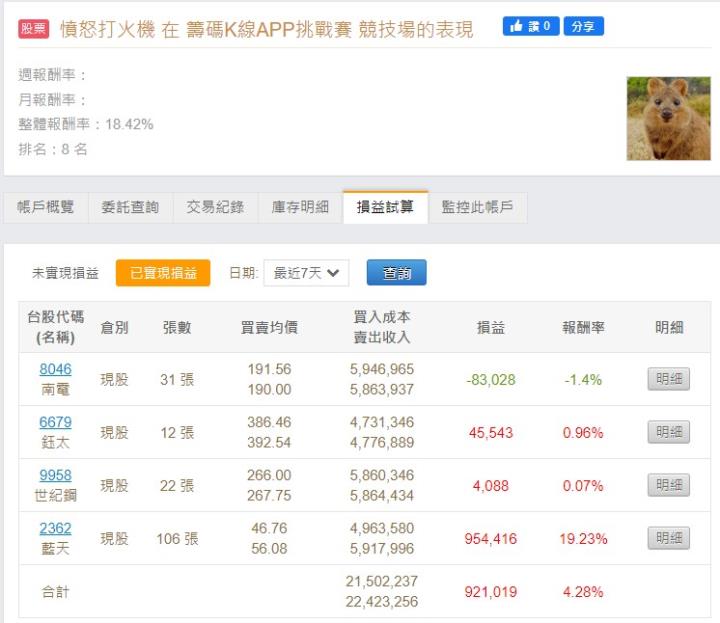The width and height of the screenshot is (720, 623).
Task: Click the red 股票 badge
Action: [x=34, y=28]
